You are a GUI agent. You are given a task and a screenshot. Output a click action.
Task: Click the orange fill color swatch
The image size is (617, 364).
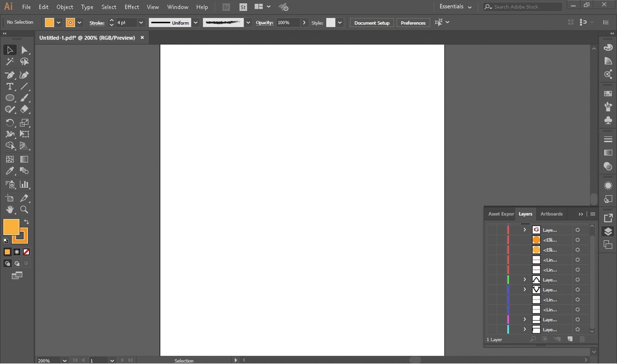pos(50,22)
